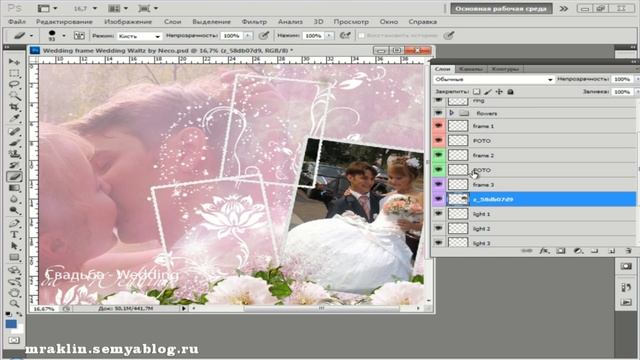Lock transparent pixels in Layers panel
Image resolution: width=640 pixels, height=360 pixels.
pyautogui.click(x=476, y=92)
